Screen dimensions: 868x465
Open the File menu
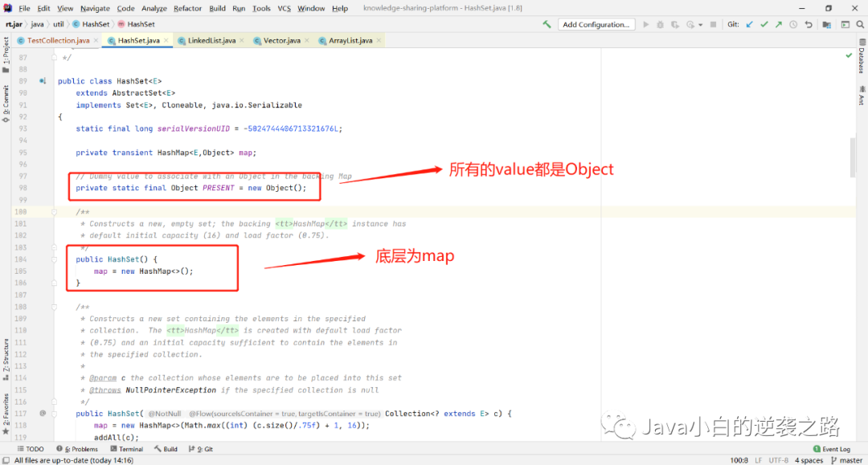coord(24,8)
